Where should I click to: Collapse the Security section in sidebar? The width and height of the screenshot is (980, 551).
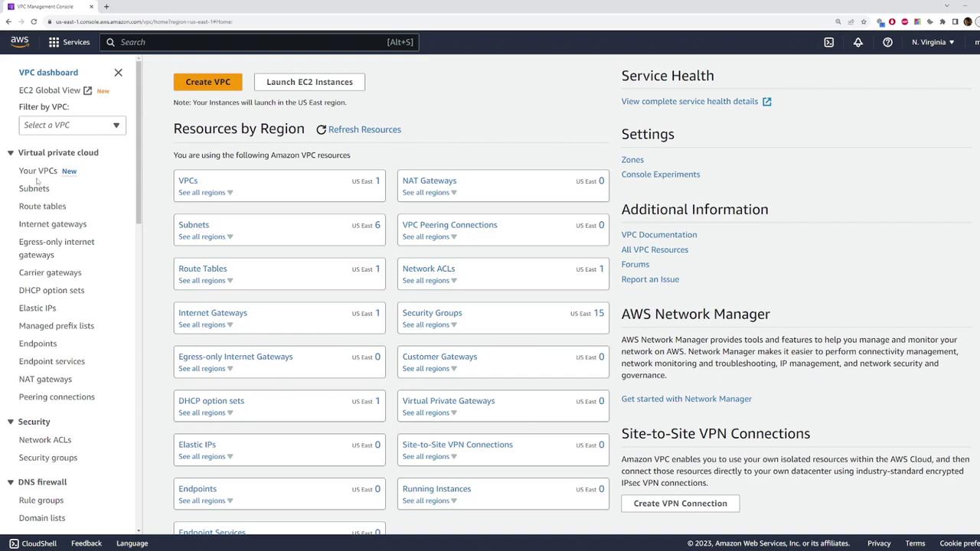coord(11,422)
